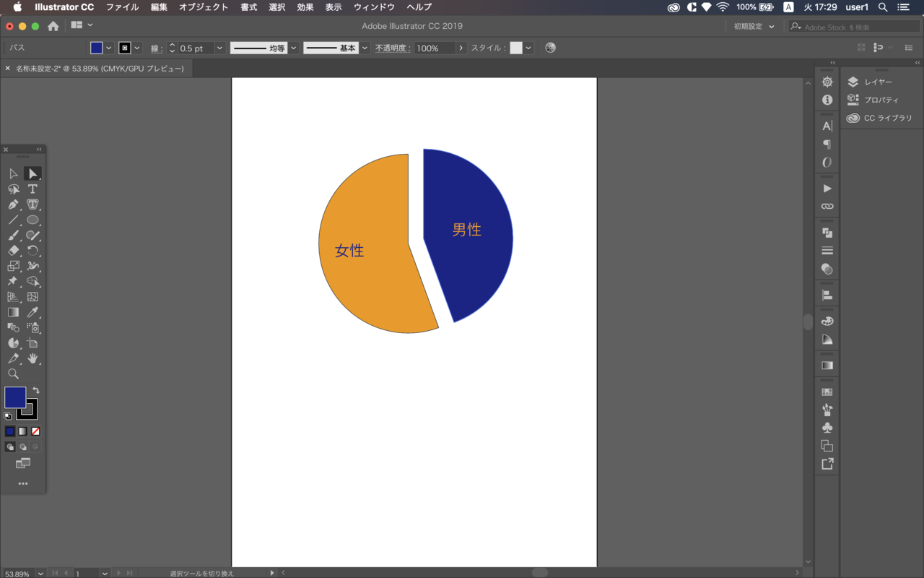Select the Line Segment tool
Screen dimensions: 924x578
13,220
